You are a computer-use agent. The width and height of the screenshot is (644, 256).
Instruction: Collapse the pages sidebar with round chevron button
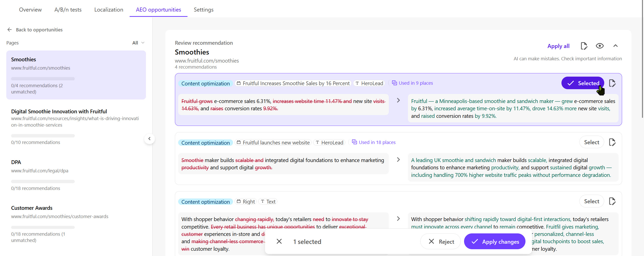pos(149,139)
